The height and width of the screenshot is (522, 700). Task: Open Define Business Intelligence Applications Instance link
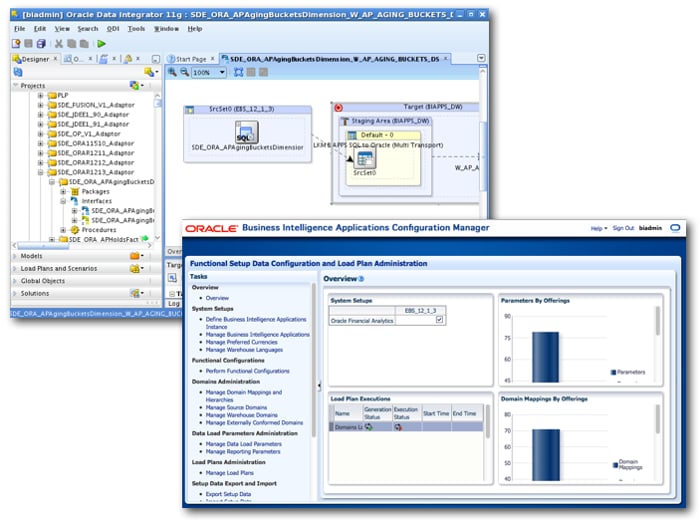point(256,323)
